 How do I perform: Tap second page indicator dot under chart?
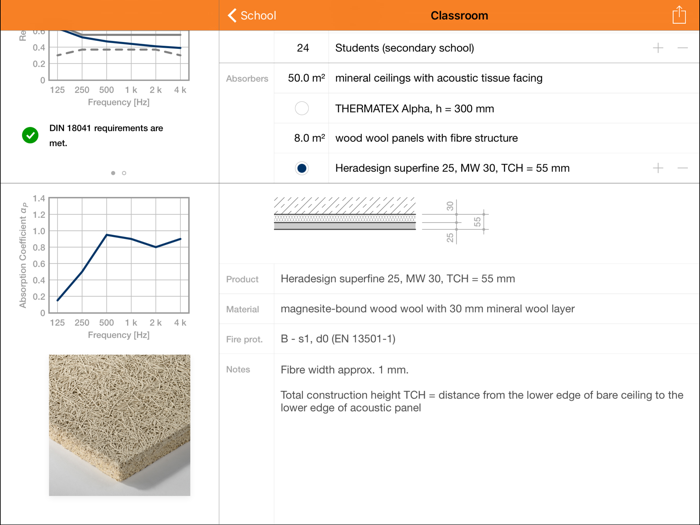coord(124,173)
